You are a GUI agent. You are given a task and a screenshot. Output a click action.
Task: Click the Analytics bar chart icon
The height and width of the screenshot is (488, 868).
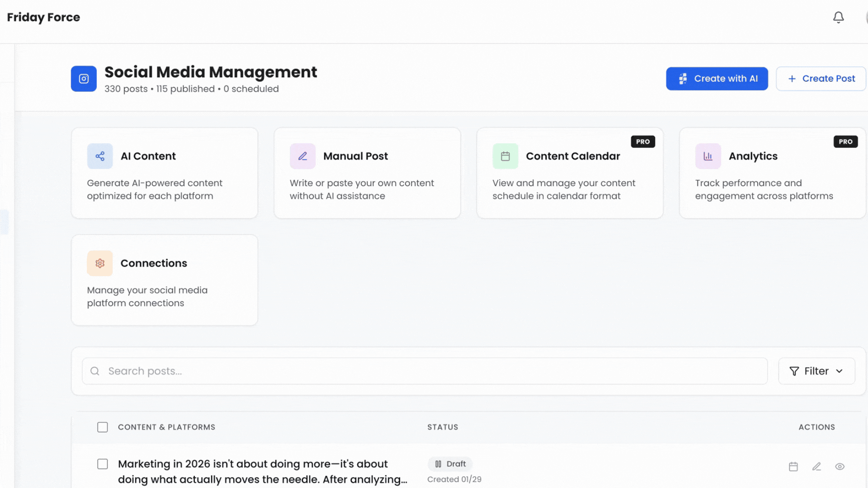(708, 156)
